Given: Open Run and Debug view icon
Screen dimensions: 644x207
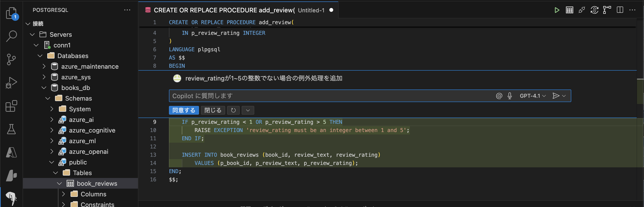Looking at the screenshot, I should 11,82.
